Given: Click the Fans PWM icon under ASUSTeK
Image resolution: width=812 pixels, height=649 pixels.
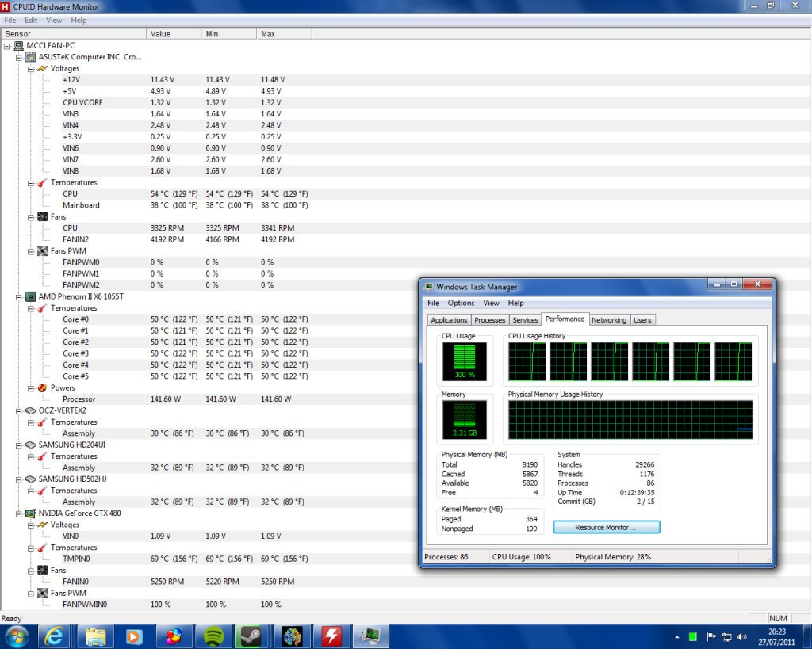Looking at the screenshot, I should (x=43, y=251).
